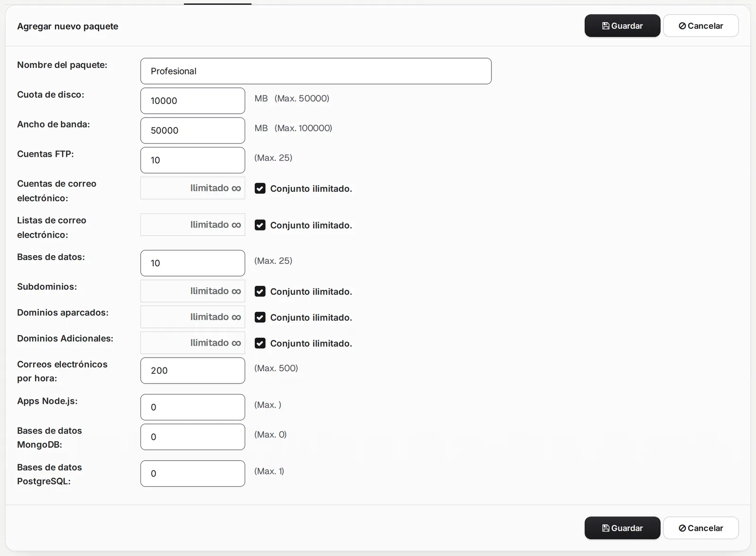Click the Nombre del paquete input field
This screenshot has height=556, width=756.
coord(316,71)
